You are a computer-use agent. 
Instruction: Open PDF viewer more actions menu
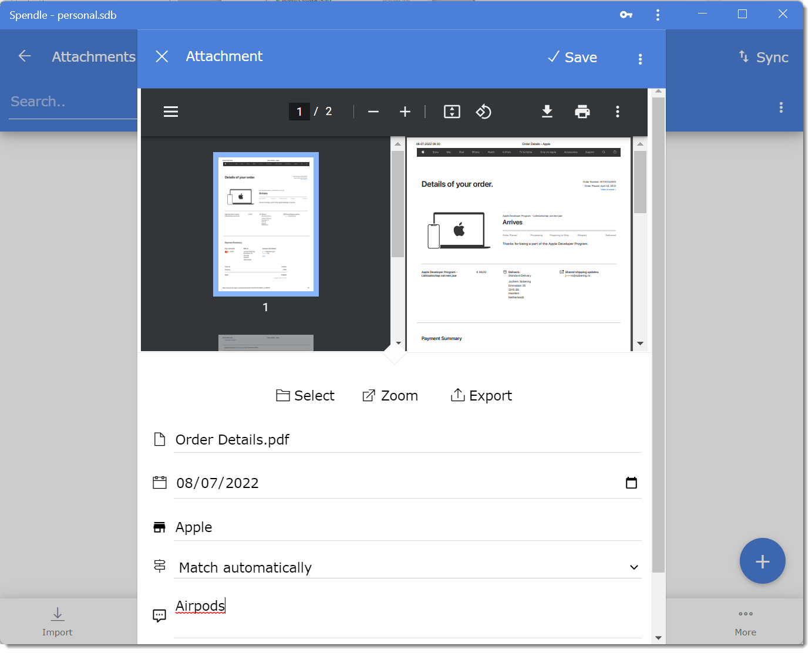click(x=618, y=112)
